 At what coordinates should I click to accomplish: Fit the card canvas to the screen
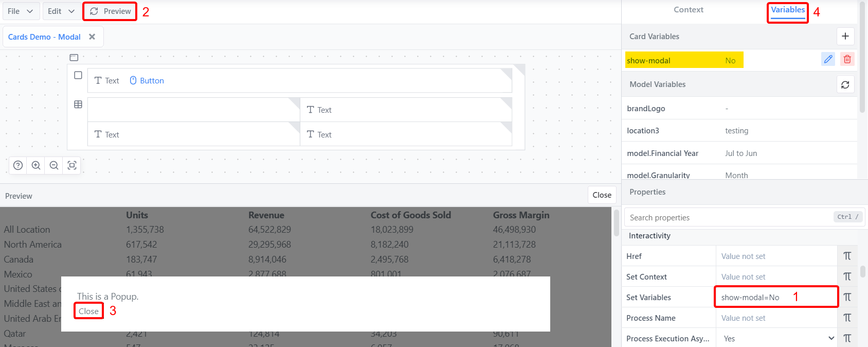[71, 165]
